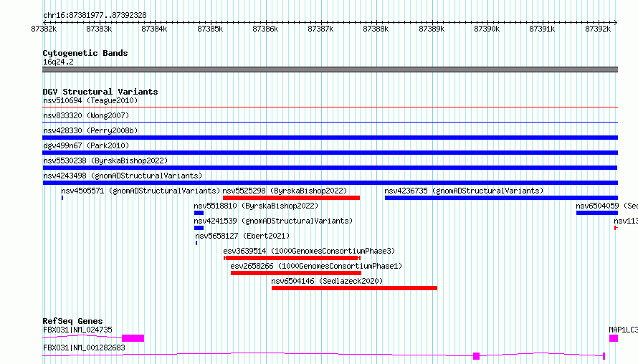Click the 87388k ruler tick label
Screen dimensions: 638x364
click(x=376, y=29)
